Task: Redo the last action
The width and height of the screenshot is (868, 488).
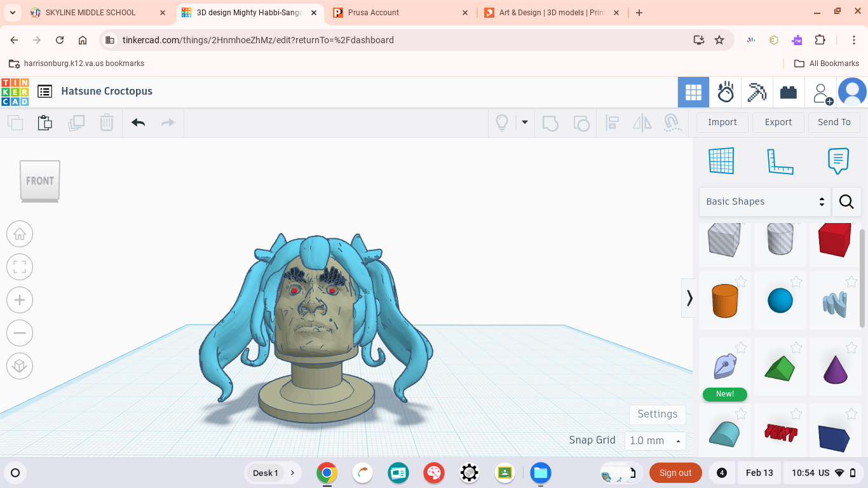Action: coord(168,123)
